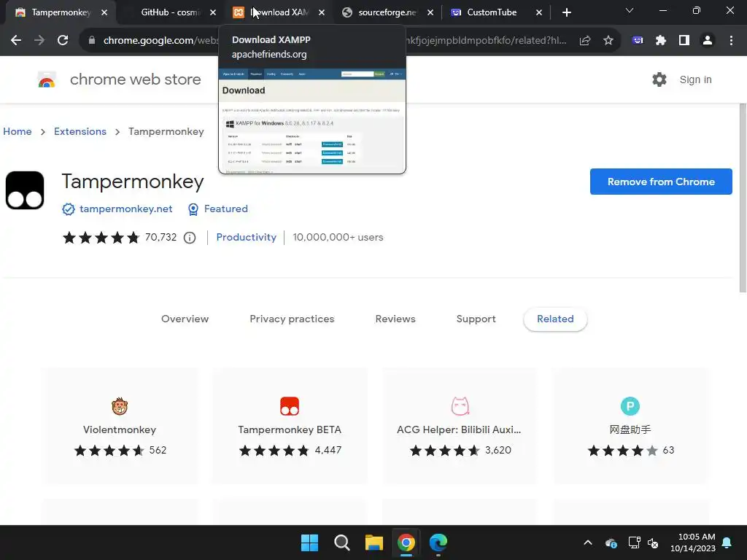Share this page icon in address bar

[585, 41]
